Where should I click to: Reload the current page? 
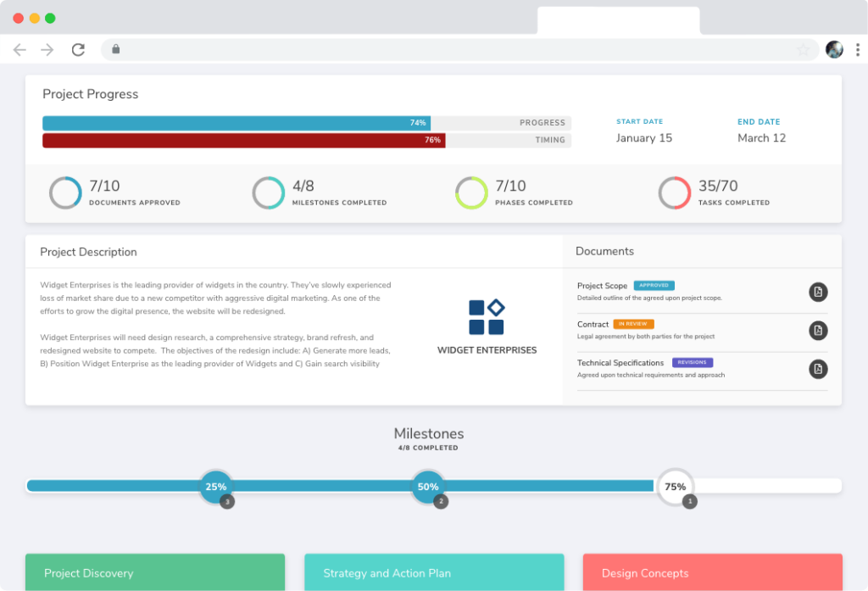tap(78, 49)
